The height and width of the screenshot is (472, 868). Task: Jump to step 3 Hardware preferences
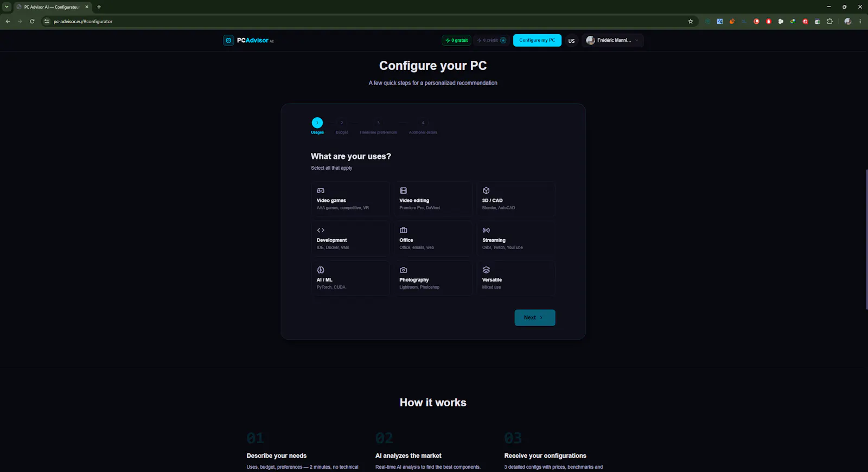coord(378,125)
